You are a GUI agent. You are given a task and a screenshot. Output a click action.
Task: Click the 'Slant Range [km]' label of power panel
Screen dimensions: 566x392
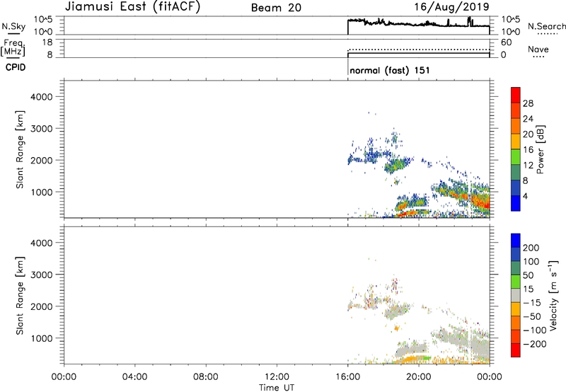[20, 149]
